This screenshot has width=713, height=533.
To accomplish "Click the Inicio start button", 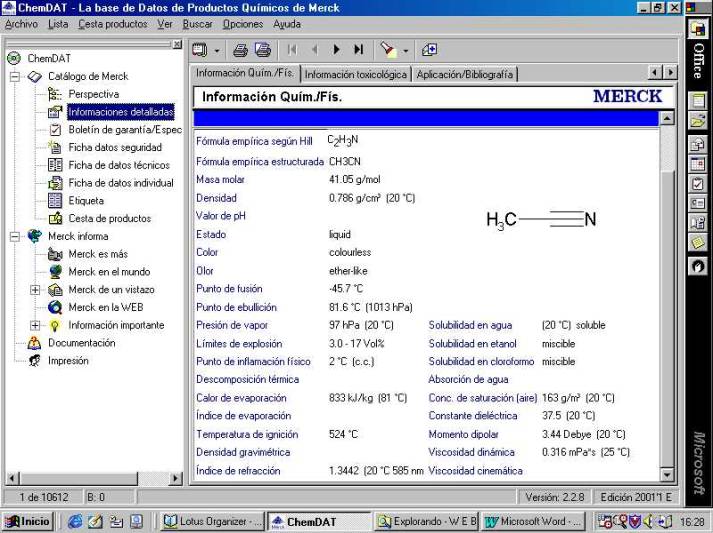I will click(x=28, y=521).
